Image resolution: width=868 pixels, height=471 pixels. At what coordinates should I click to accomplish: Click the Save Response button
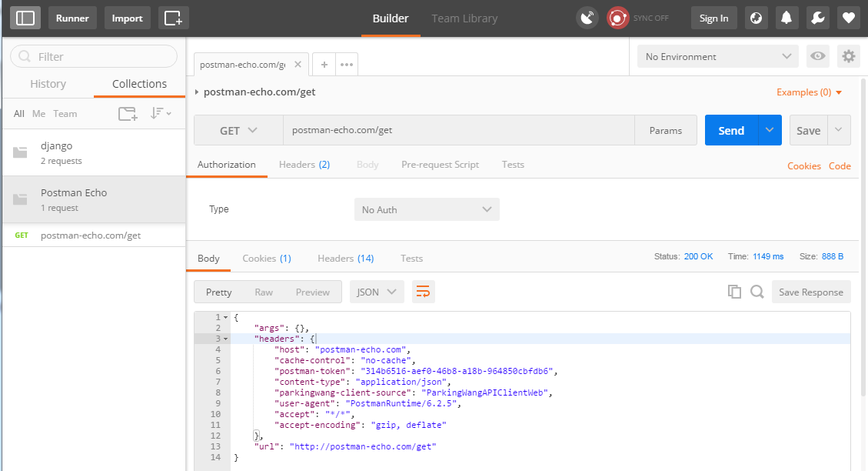click(811, 292)
